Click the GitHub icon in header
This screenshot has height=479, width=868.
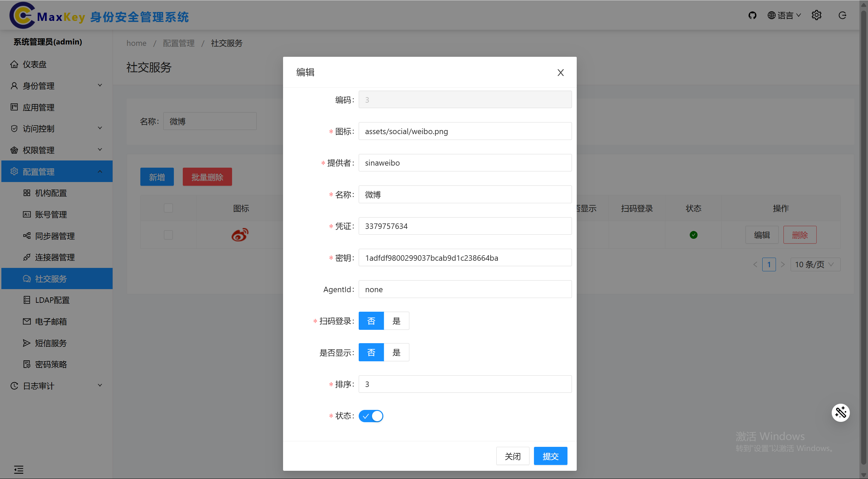tap(752, 15)
